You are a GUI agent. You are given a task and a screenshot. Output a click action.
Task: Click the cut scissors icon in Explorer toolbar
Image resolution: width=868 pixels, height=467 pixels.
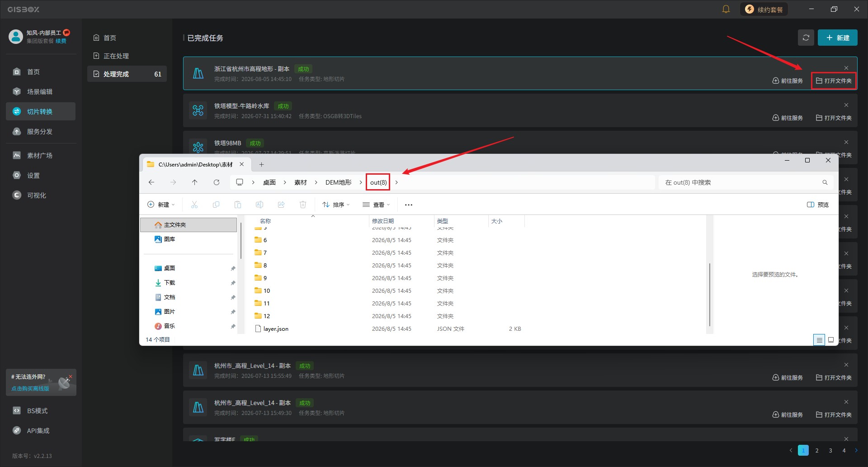point(194,205)
